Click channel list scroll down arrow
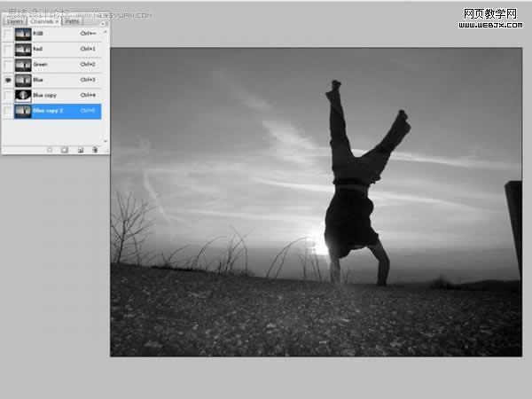 tap(105, 140)
